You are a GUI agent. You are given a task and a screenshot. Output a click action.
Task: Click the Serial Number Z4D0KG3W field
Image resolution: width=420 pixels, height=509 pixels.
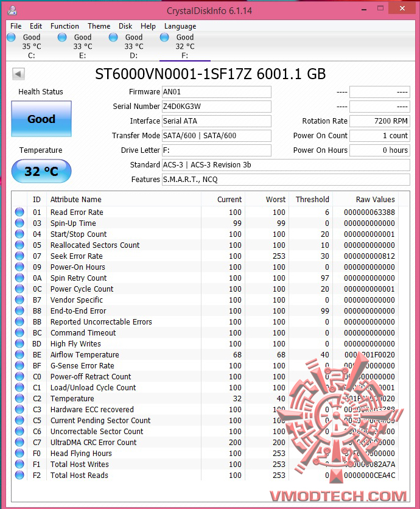[x=217, y=107]
